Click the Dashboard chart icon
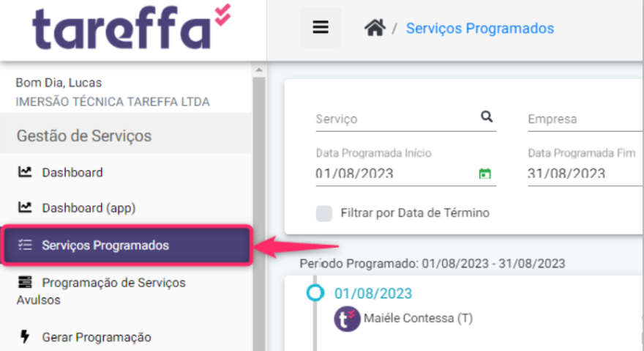644x351 pixels. pos(25,172)
